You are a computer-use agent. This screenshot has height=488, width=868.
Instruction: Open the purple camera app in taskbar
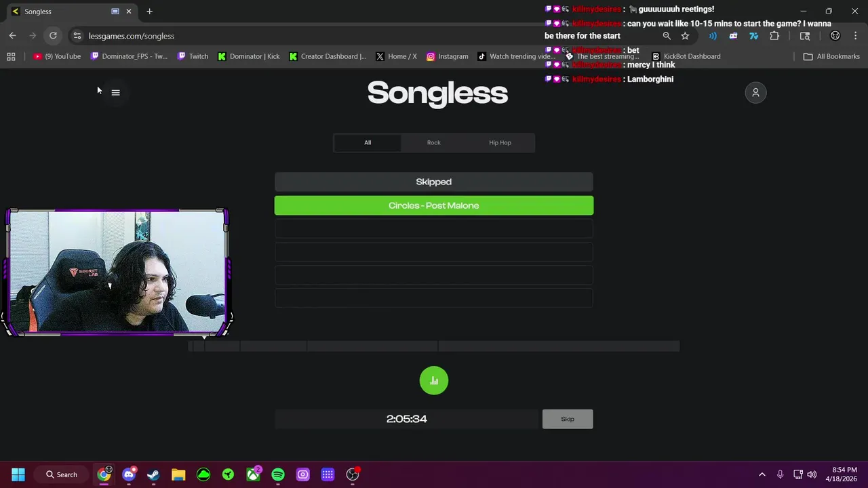[x=303, y=474]
